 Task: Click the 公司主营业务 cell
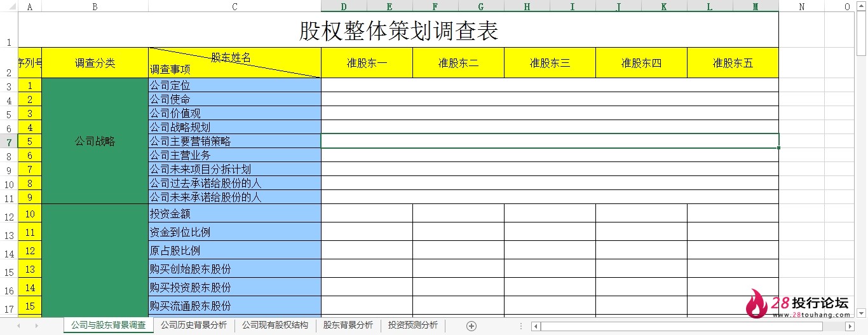click(x=235, y=155)
